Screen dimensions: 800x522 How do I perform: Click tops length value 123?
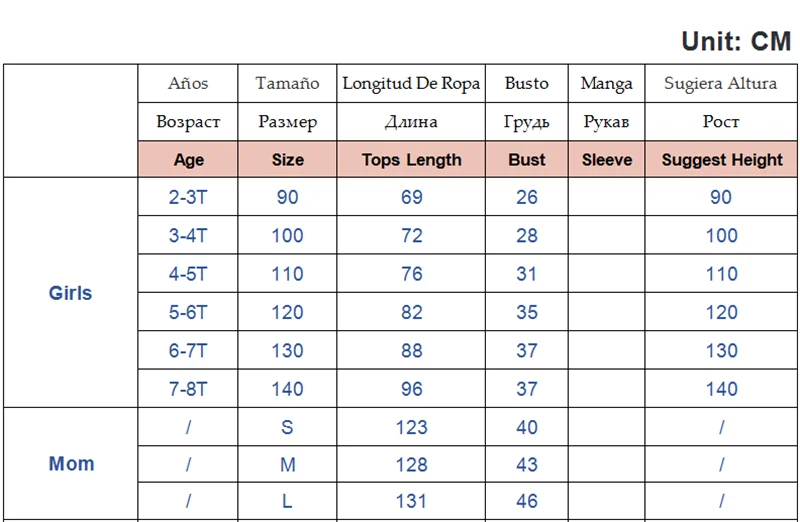coord(411,427)
